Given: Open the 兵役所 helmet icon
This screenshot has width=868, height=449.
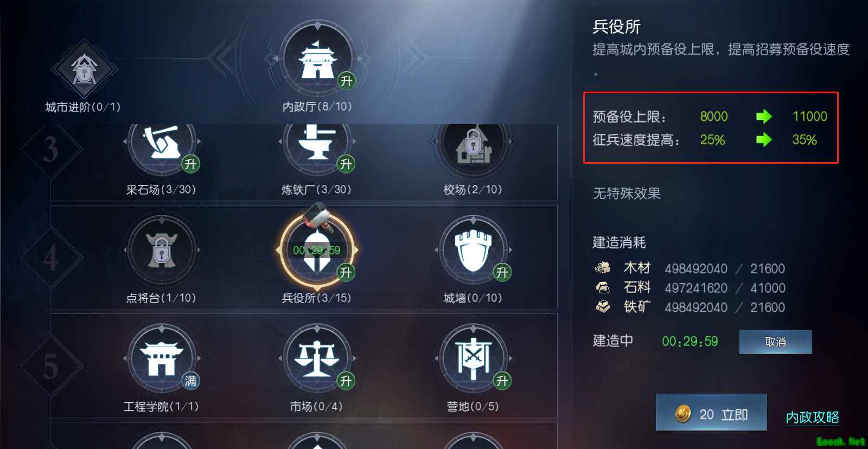Looking at the screenshot, I should (x=317, y=251).
